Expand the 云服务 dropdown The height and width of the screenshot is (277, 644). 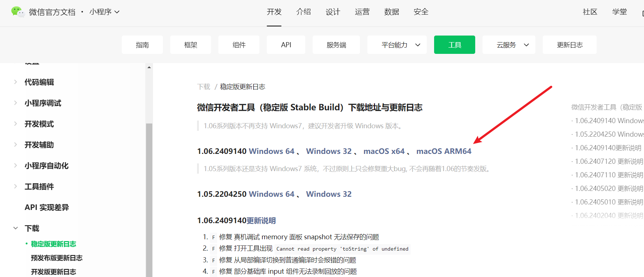tap(509, 45)
